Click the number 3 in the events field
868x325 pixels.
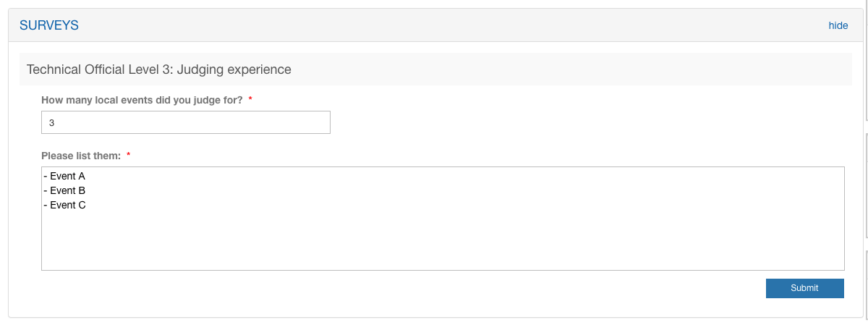tap(52, 123)
